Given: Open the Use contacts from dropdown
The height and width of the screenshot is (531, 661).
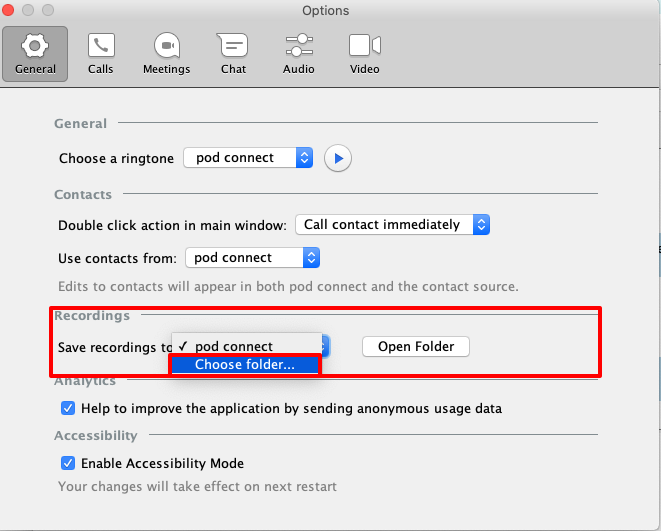Looking at the screenshot, I should [x=253, y=257].
